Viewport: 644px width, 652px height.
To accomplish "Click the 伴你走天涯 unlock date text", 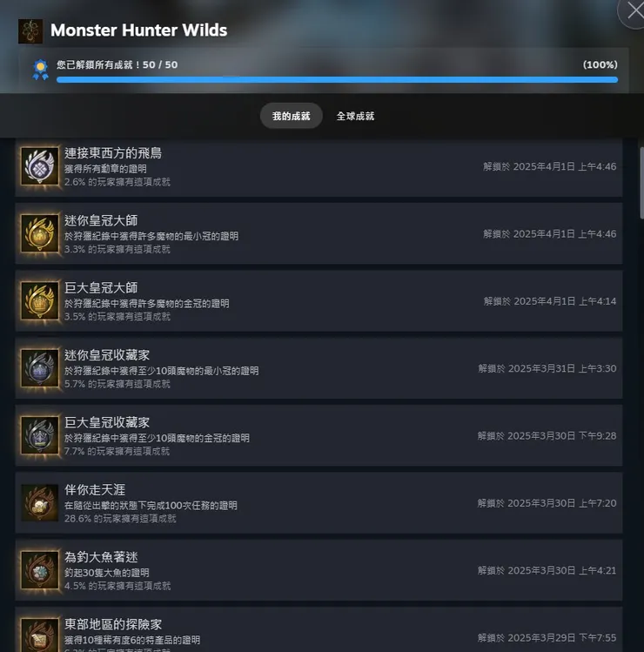I will [x=547, y=503].
